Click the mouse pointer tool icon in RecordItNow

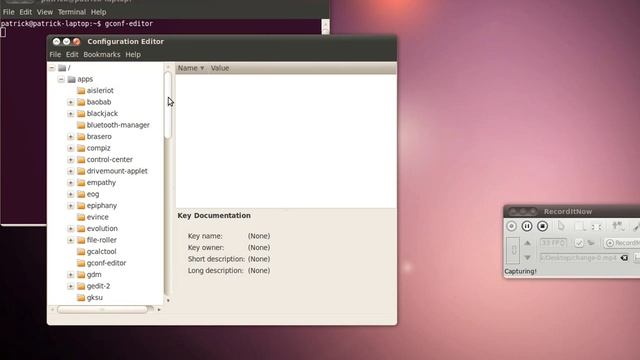point(561,226)
